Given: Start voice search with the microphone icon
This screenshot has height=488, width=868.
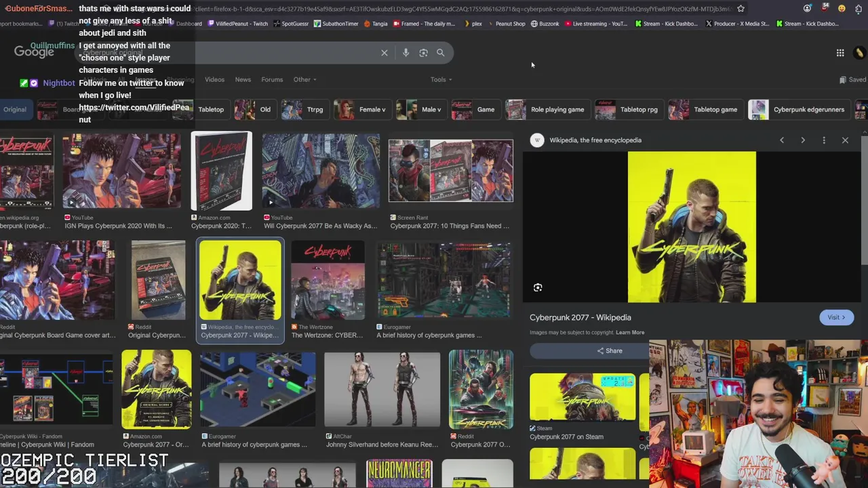Looking at the screenshot, I should coord(406,53).
